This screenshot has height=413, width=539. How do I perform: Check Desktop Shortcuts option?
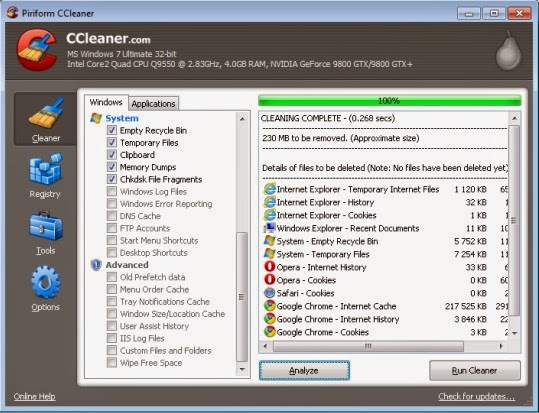112,252
